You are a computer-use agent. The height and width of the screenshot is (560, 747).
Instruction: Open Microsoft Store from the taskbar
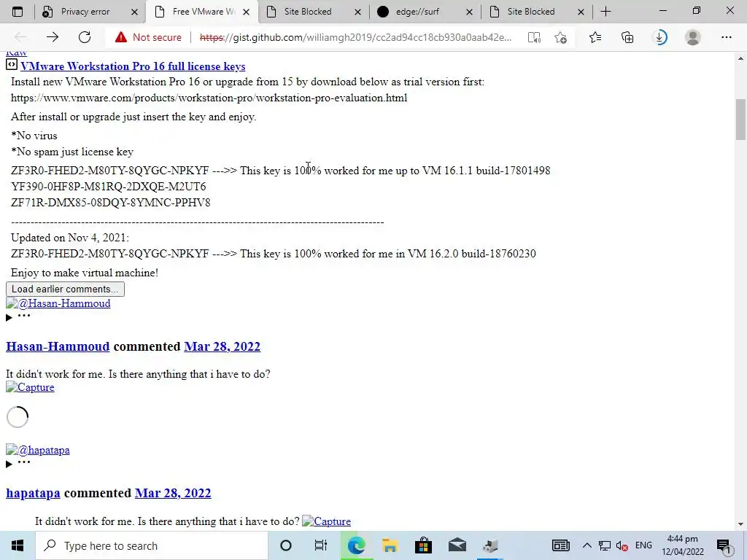[423, 545]
